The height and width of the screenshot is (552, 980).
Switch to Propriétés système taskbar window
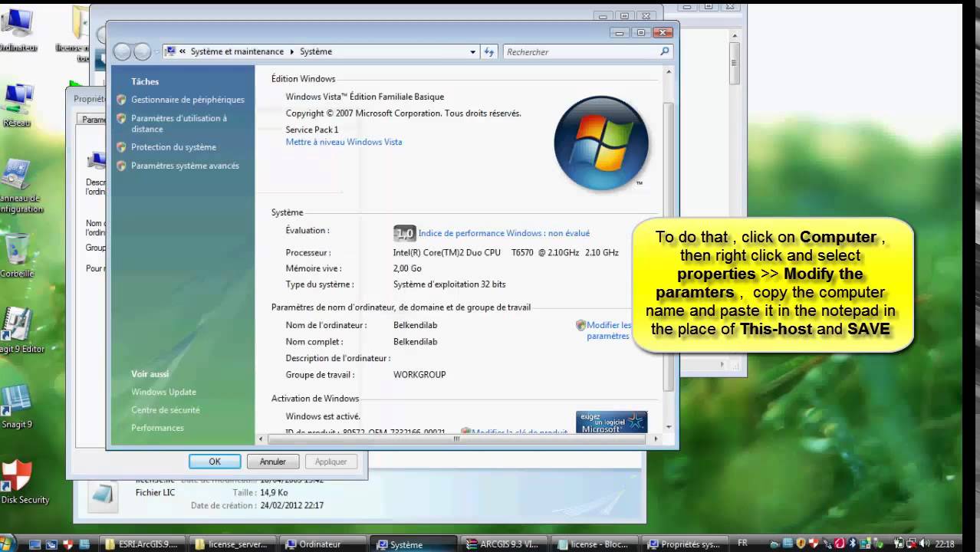683,544
